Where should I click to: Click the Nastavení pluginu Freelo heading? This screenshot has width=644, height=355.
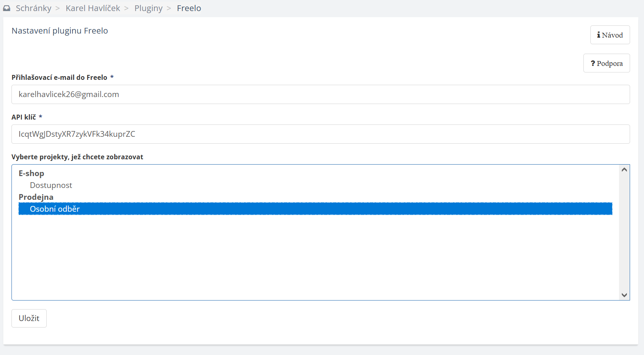click(60, 31)
